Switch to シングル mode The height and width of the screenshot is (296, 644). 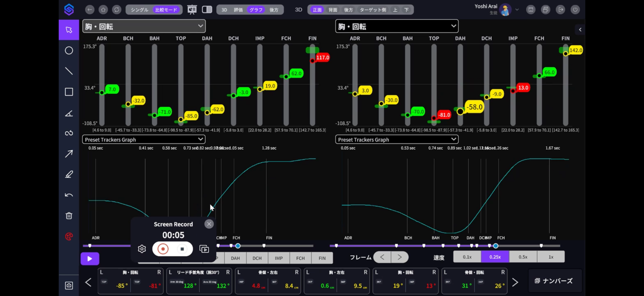[x=139, y=10]
